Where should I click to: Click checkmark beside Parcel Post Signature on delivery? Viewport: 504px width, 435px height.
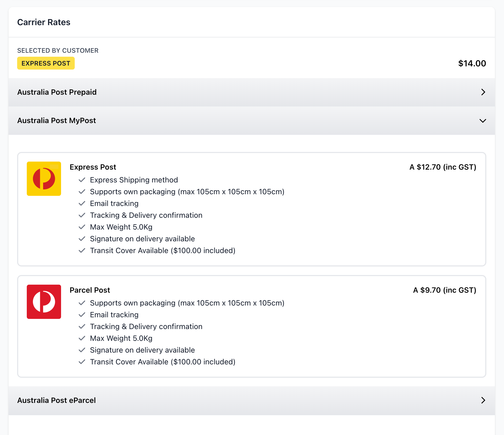tap(82, 350)
